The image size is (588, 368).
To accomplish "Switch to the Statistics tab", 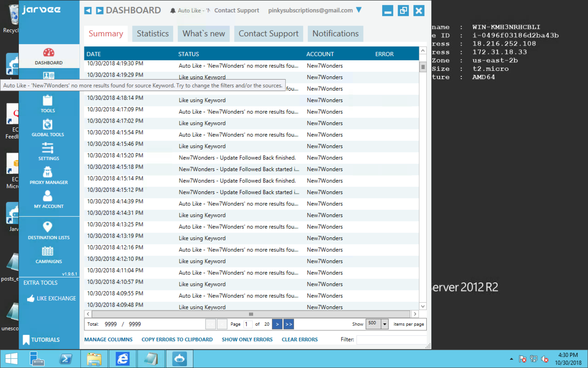I will point(153,34).
